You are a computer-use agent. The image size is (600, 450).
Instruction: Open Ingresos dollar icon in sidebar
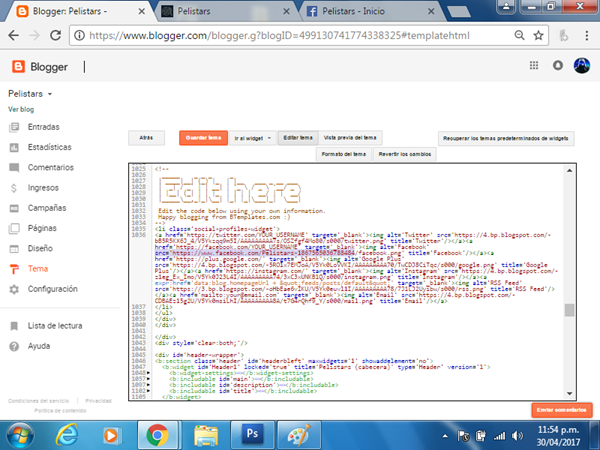(13, 187)
